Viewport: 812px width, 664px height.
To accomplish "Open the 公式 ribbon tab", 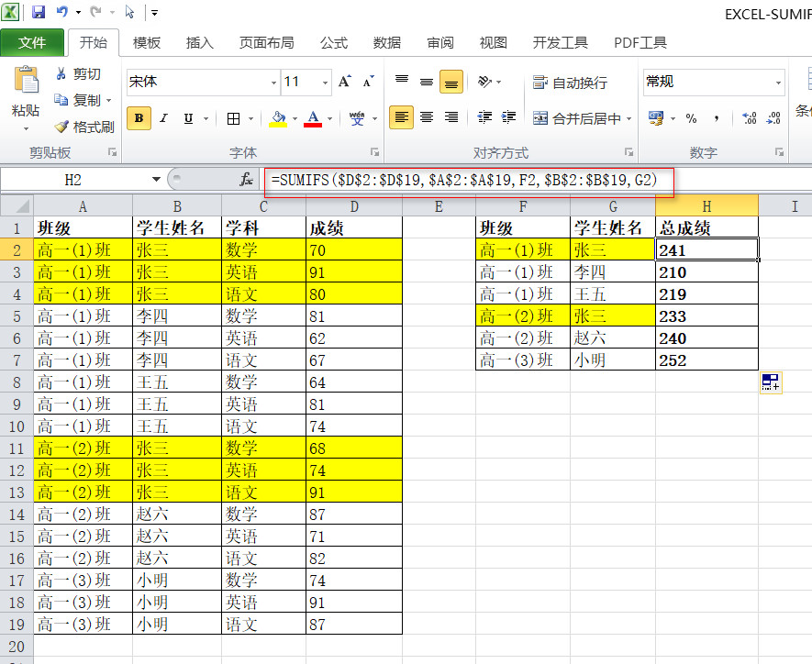I will tap(333, 42).
